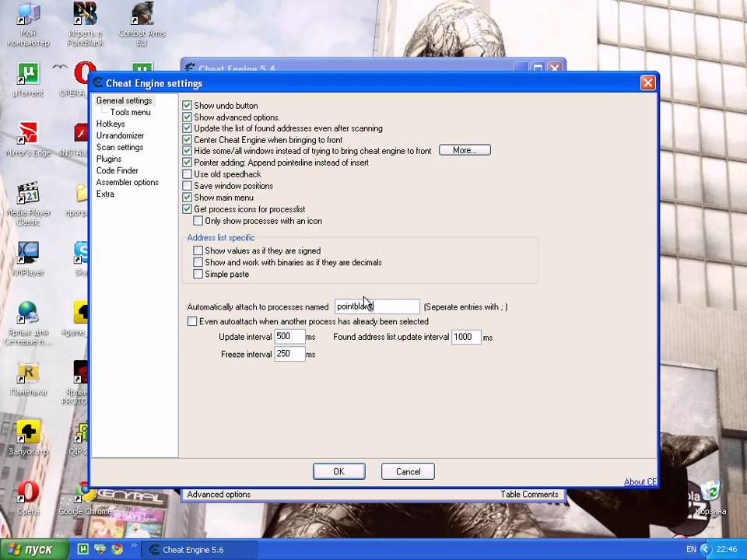Launch Google Chrome desktop shortcut
This screenshot has height=560, width=747.
85,498
